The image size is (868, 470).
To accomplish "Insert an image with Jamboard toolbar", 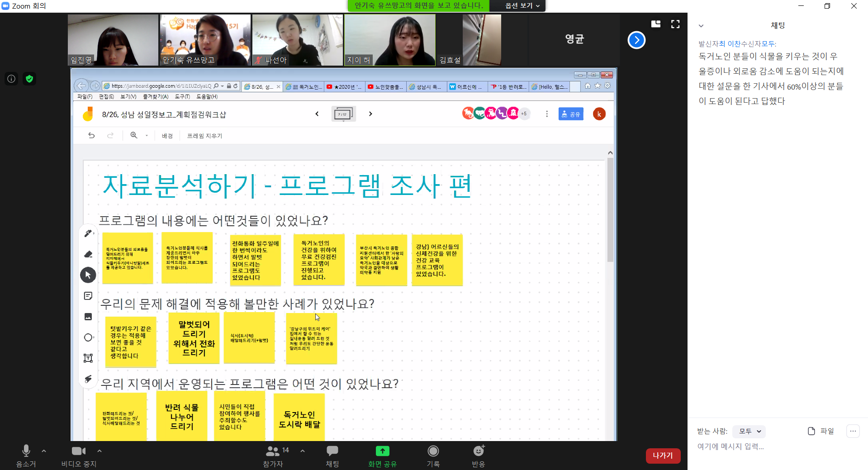I will [88, 317].
